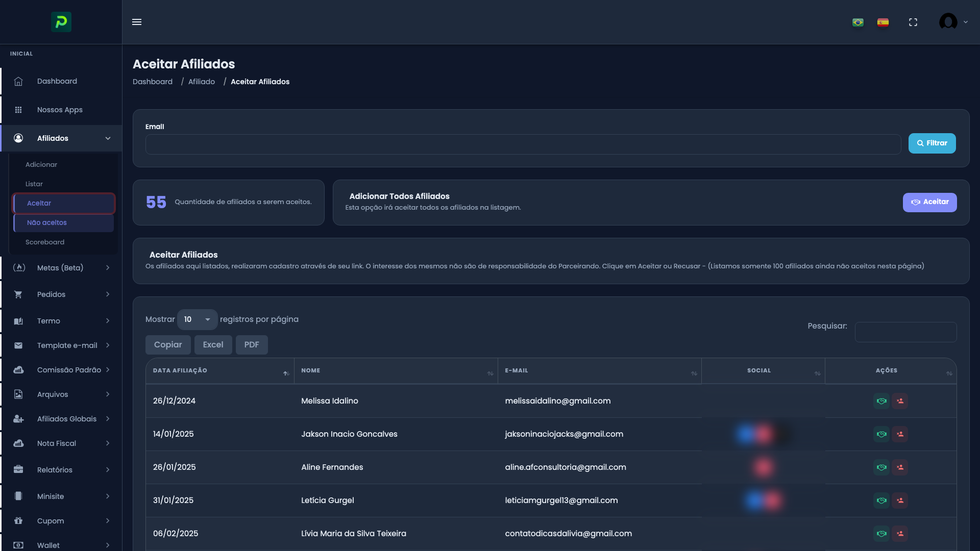Open Não aceitos submenu item
This screenshot has height=551, width=980.
(47, 223)
